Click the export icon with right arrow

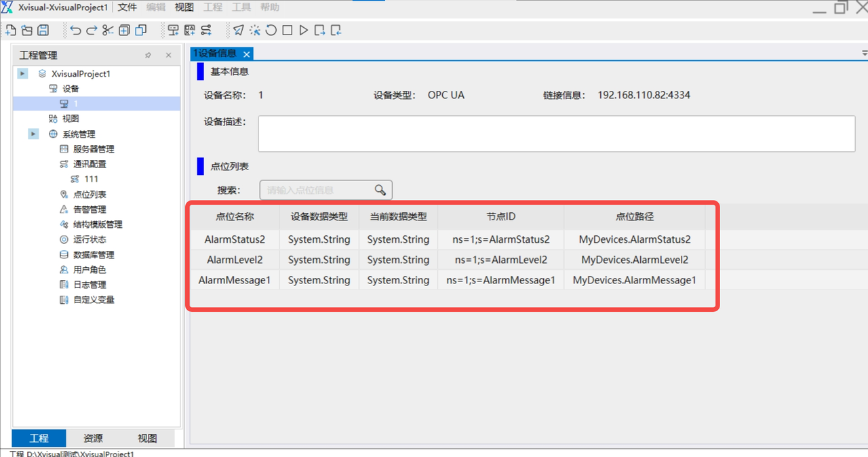point(319,30)
